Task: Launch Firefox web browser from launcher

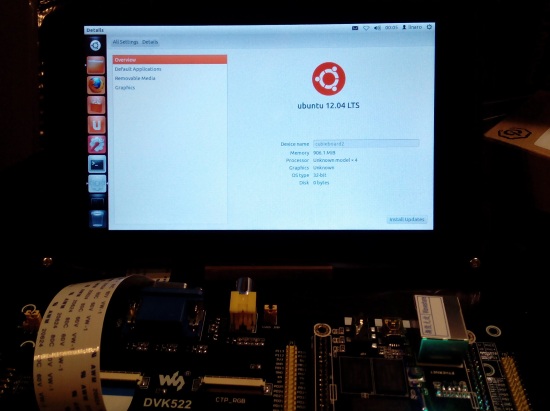Action: click(96, 85)
